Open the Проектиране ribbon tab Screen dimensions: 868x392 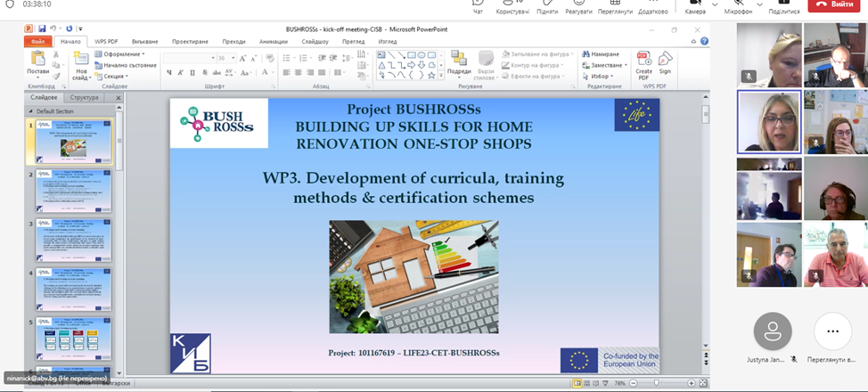point(190,42)
